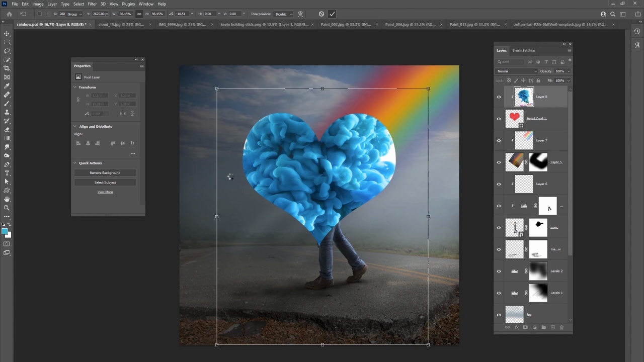Open the blend mode Normal dropdown
The width and height of the screenshot is (644, 362).
click(x=516, y=71)
